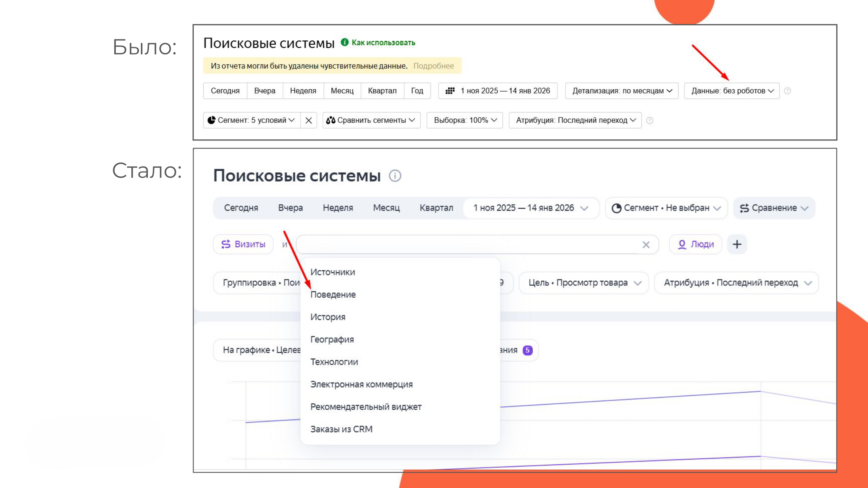868x488 pixels.
Task: Clear the metric field using the X icon
Action: click(646, 245)
